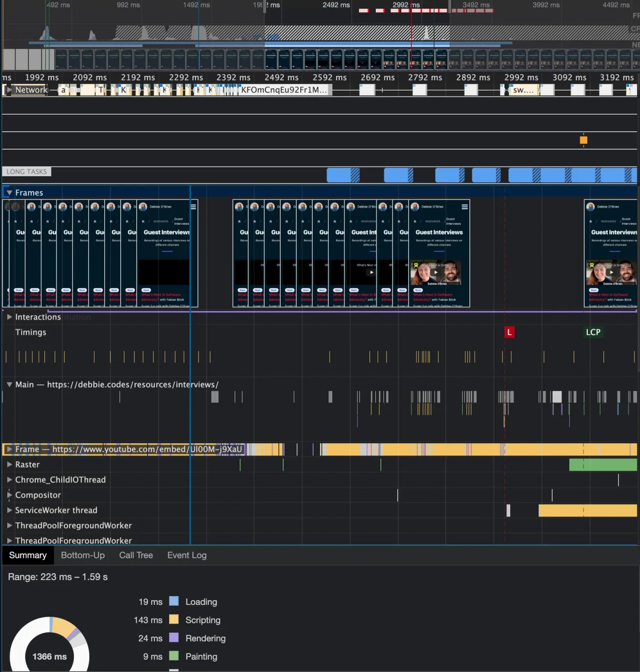The width and height of the screenshot is (640, 672).
Task: Select the KFOmCnqEu92Fr1M network request bar
Action: [x=284, y=90]
